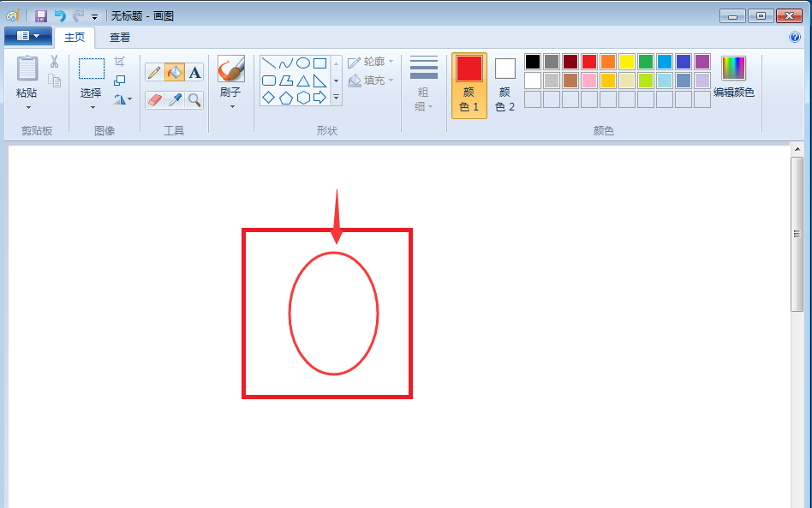Open the Size (粗细) line thickness dropdown

coord(424,83)
